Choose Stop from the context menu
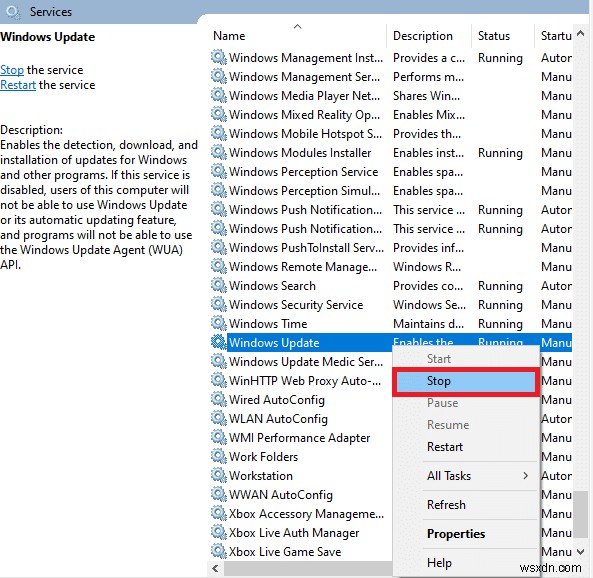This screenshot has height=578, width=593. coord(465,381)
